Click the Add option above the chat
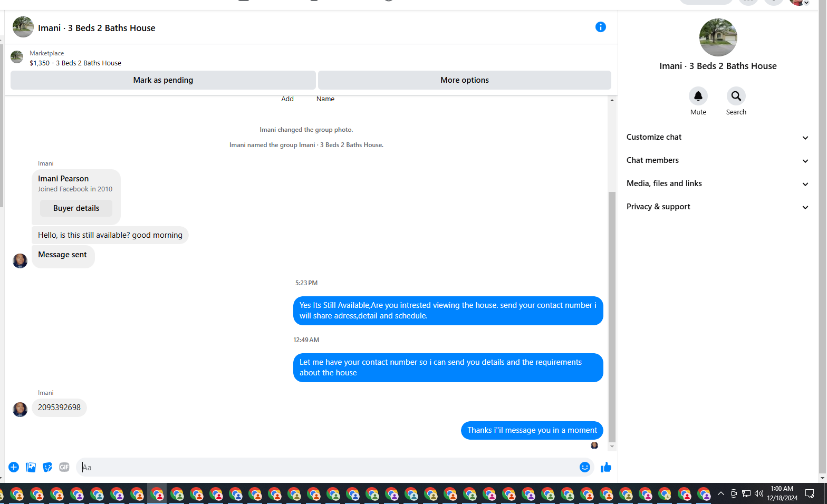Screen dimensions: 827x504 click(287, 99)
